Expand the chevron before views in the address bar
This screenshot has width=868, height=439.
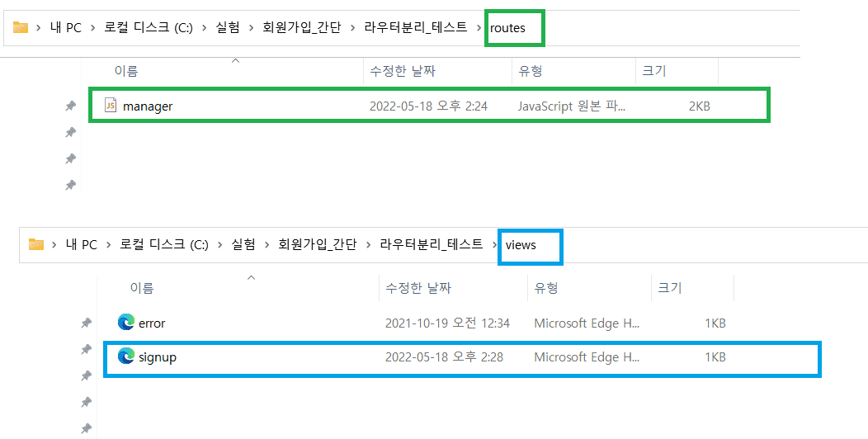[494, 244]
